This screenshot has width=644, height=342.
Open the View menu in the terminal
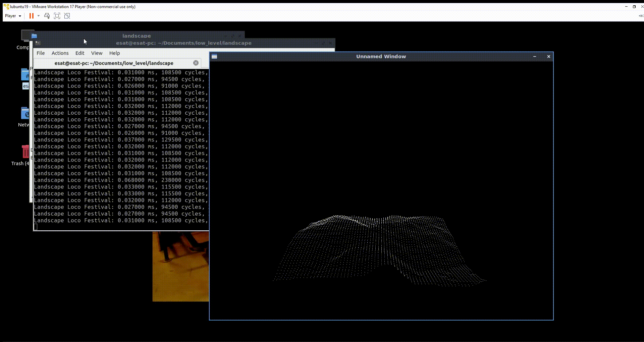click(97, 53)
